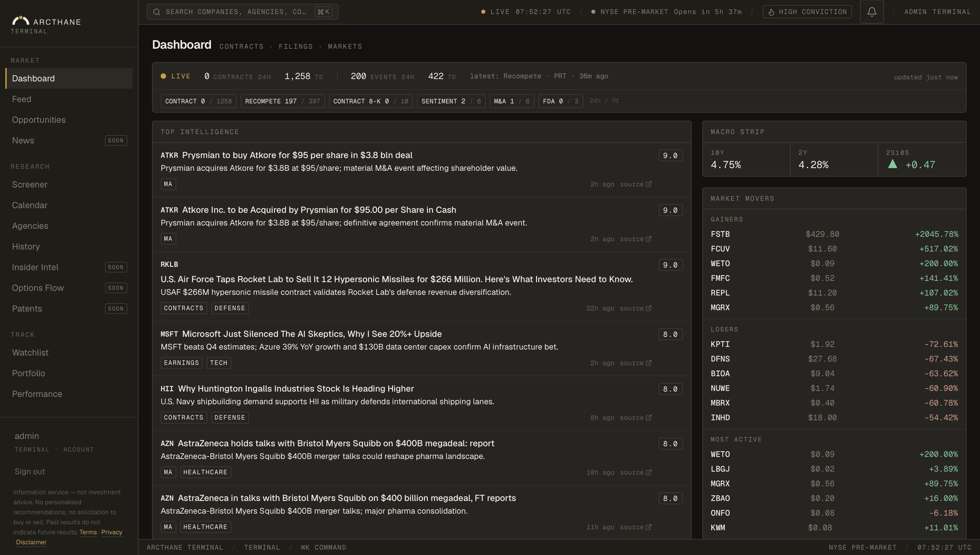Open Agencies in the sidebar
Screen dimensions: 980x555
(x=69, y=226)
